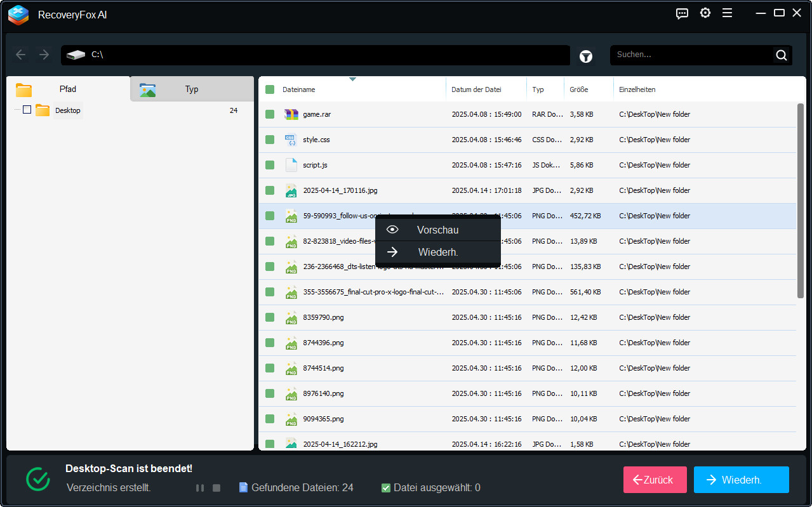812x507 pixels.
Task: Focus the Suchen search field
Action: pyautogui.click(x=693, y=55)
